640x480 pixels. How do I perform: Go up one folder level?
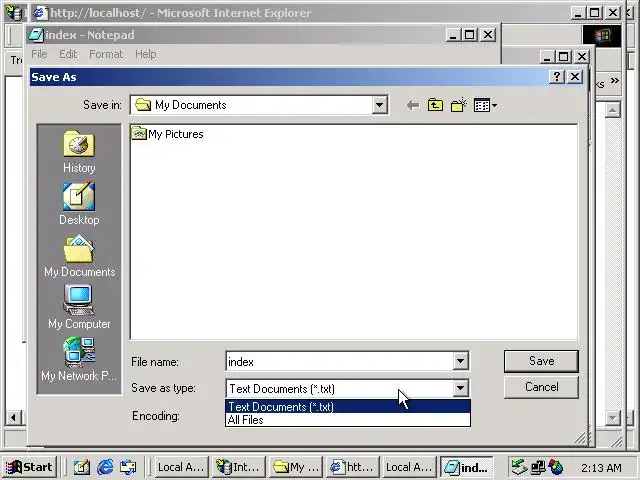click(x=435, y=105)
